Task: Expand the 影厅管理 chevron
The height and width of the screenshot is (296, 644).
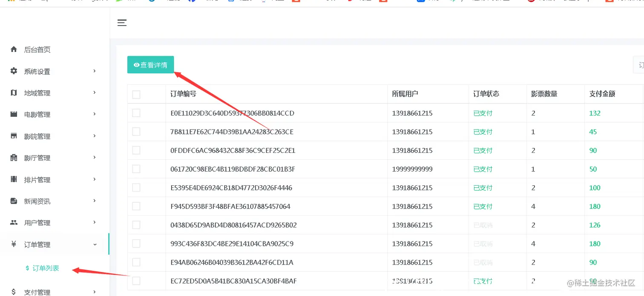Action: tap(95, 158)
